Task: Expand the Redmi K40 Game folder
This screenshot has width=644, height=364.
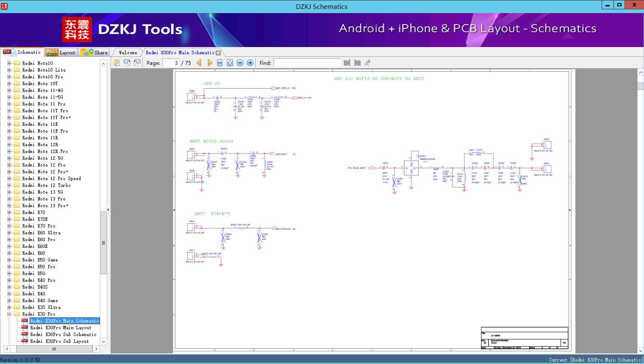Action: click(x=9, y=300)
